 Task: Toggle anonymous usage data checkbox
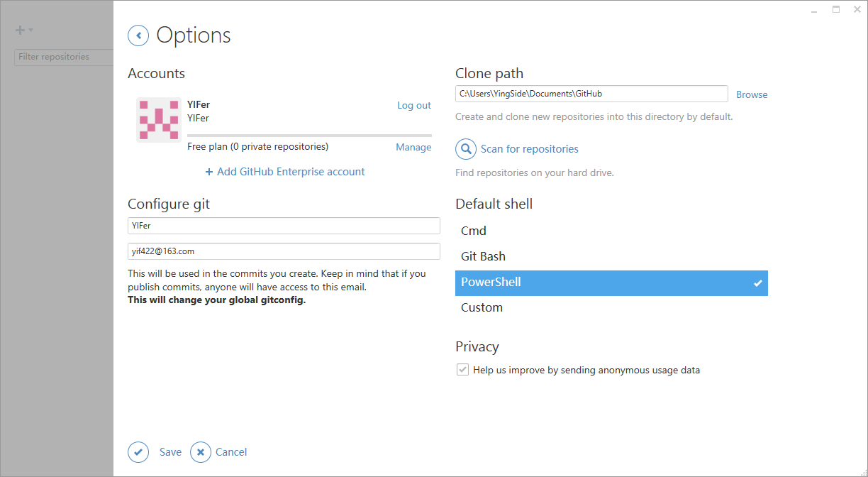point(463,370)
